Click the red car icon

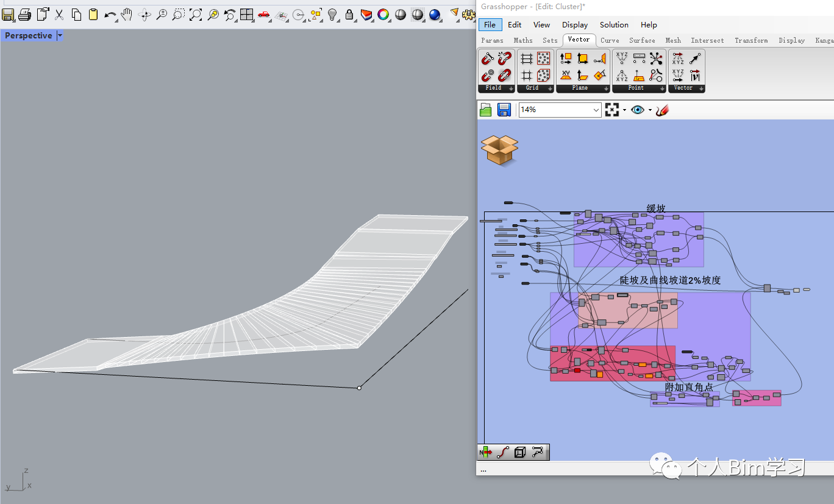click(x=264, y=14)
